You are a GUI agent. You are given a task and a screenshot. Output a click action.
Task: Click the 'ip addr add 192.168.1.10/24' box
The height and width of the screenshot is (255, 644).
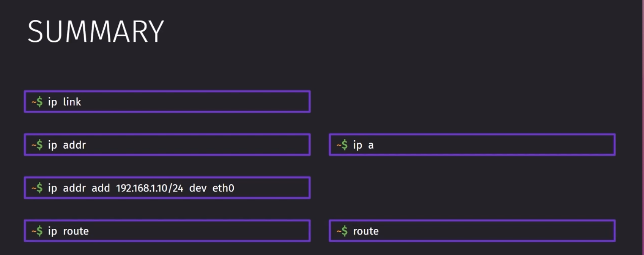(167, 188)
